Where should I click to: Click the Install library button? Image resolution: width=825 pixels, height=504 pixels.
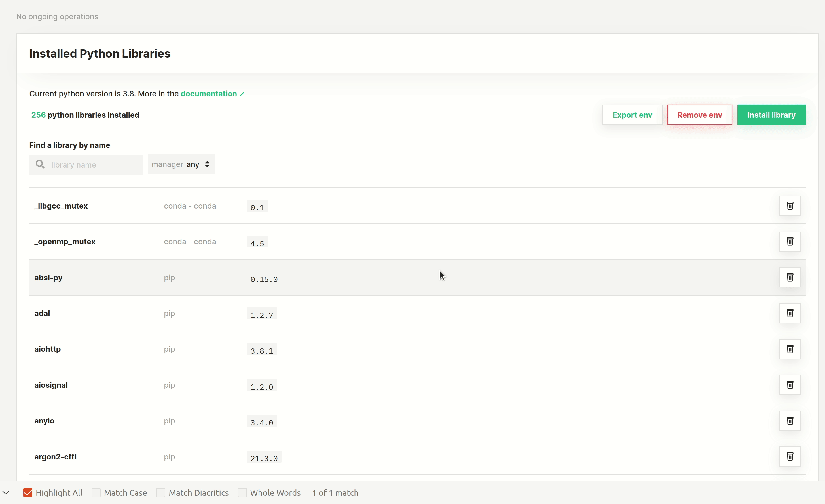tap(771, 115)
